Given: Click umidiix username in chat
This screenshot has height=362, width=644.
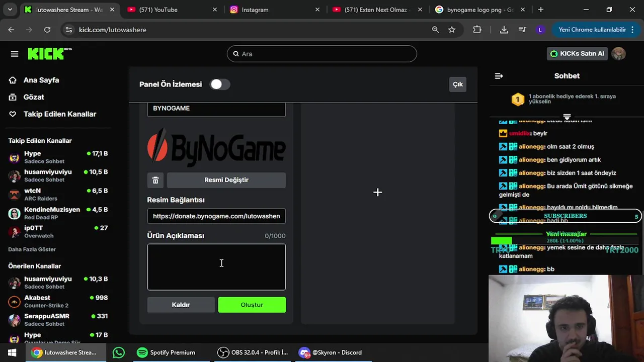Looking at the screenshot, I should (x=520, y=133).
